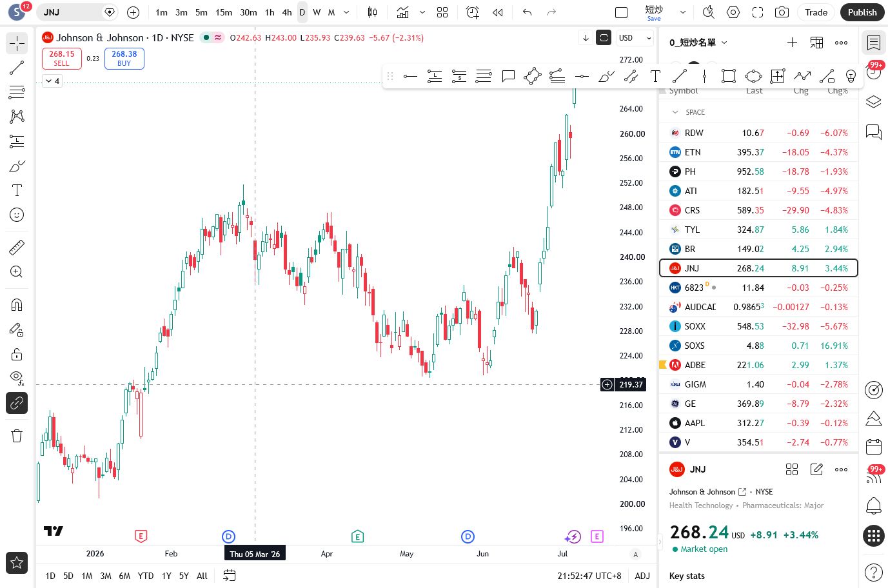This screenshot has width=888, height=588.
Task: Toggle auto scale A button
Action: (636, 554)
